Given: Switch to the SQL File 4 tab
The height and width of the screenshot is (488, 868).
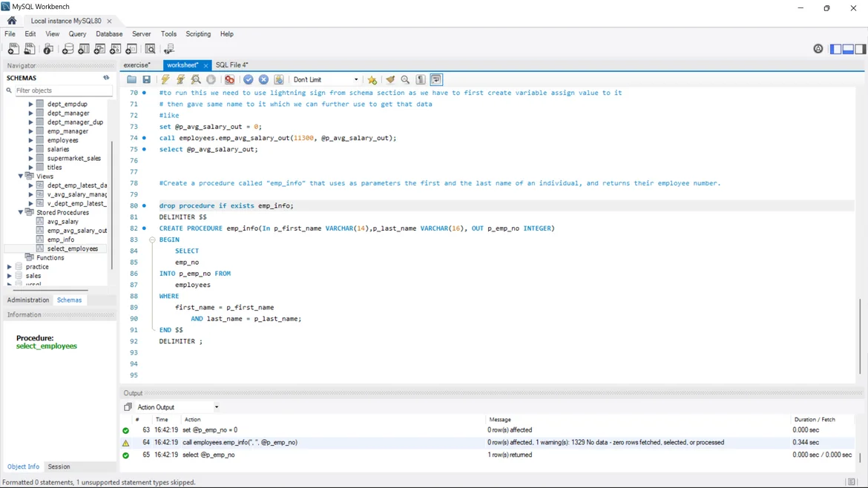Looking at the screenshot, I should click(x=231, y=65).
